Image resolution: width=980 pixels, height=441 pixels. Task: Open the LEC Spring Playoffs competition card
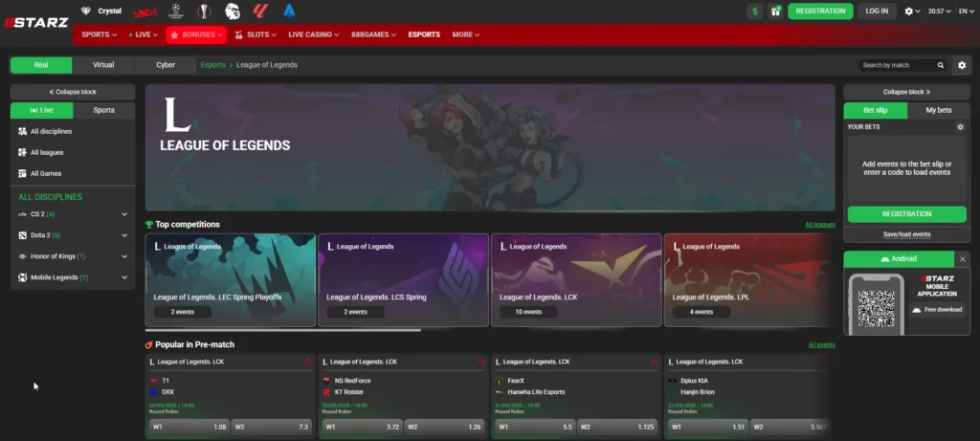click(231, 280)
